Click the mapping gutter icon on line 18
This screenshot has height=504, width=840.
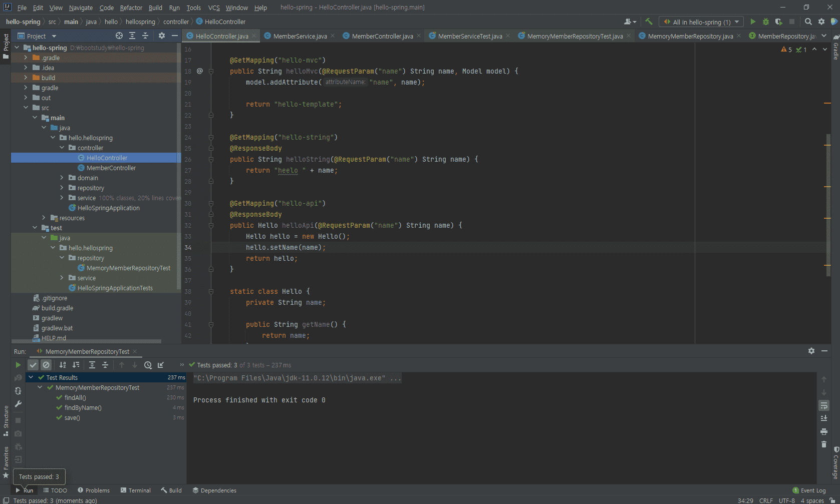pos(200,71)
